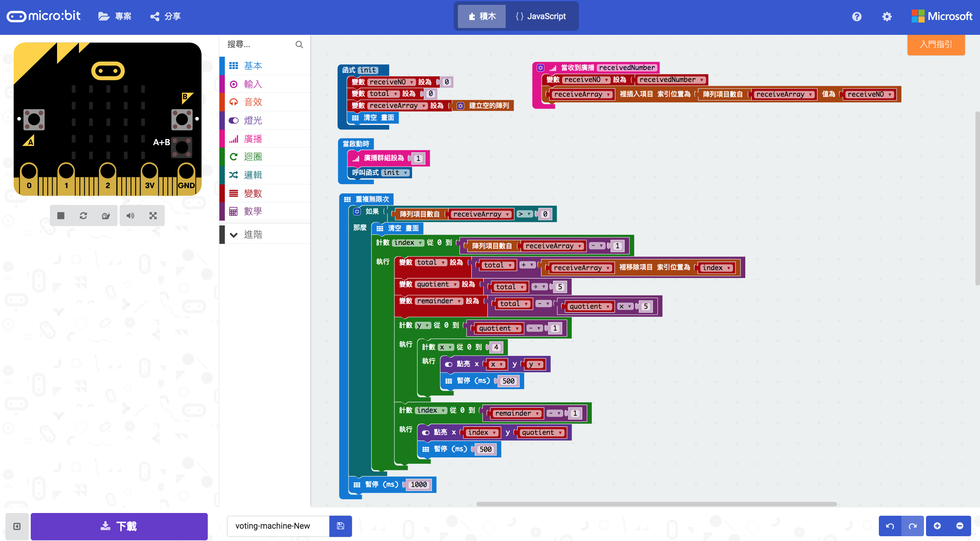Open the 專案 projects menu
Image resolution: width=980 pixels, height=541 pixels.
pyautogui.click(x=114, y=16)
